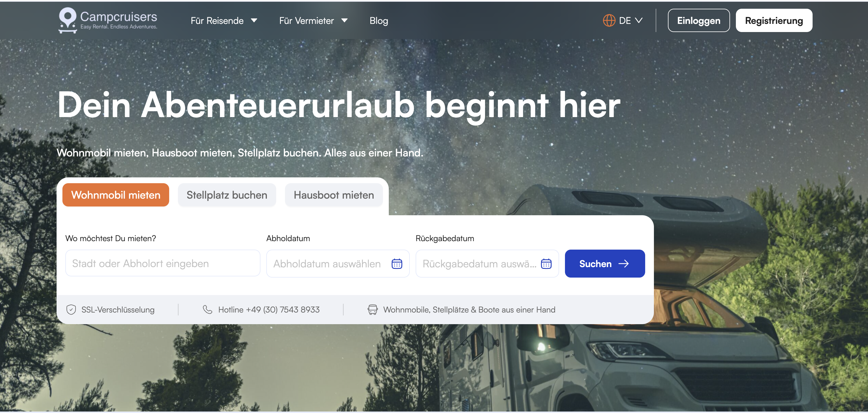The width and height of the screenshot is (868, 413).
Task: Click the Abholdatum auswählen field
Action: click(x=338, y=264)
